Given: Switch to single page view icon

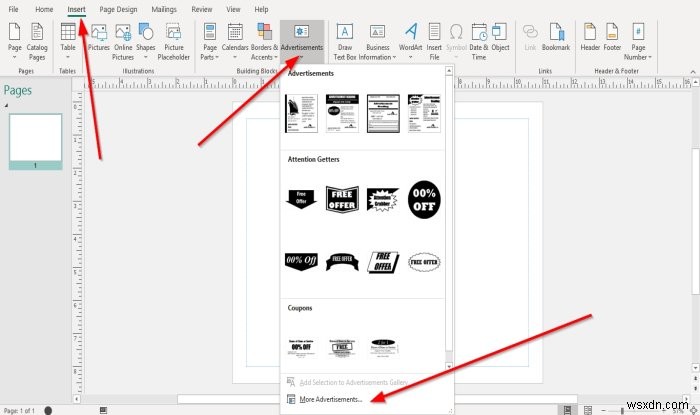Looking at the screenshot, I should pyautogui.click(x=567, y=410).
